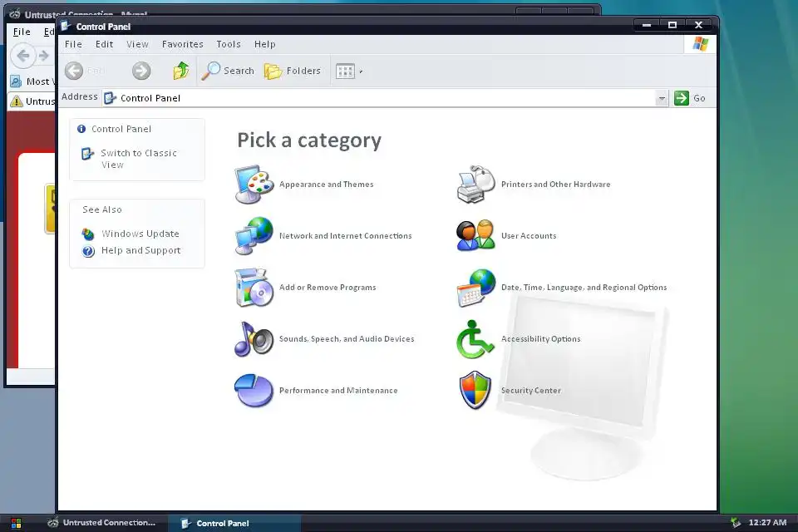
Task: Open the Search toolbar button
Action: (x=228, y=71)
